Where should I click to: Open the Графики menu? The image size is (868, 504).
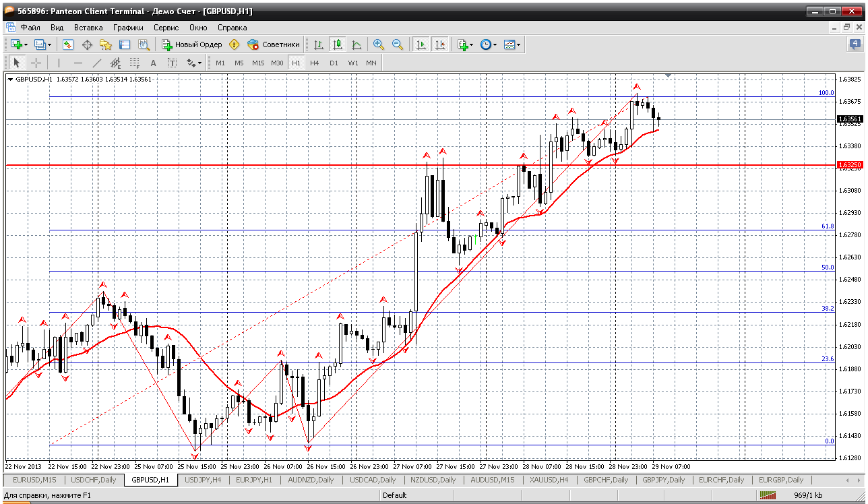tap(128, 28)
